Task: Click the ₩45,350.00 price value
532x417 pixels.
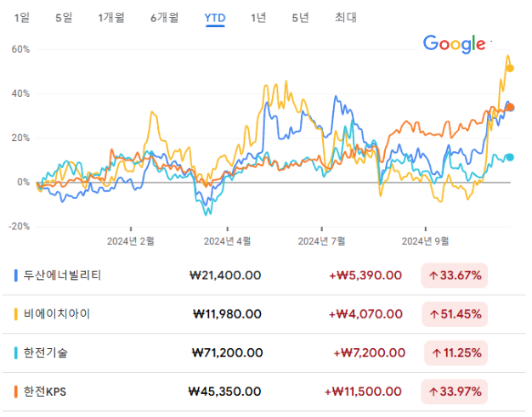Action: coord(224,392)
